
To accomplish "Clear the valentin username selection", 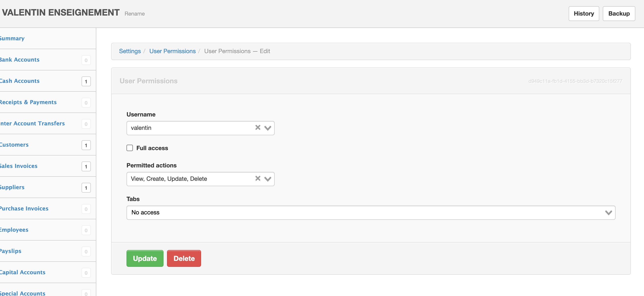I will [x=258, y=128].
